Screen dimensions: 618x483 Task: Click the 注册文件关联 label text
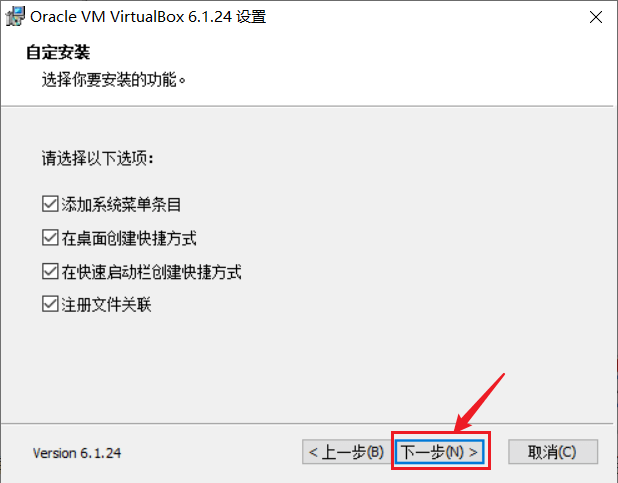coord(106,305)
